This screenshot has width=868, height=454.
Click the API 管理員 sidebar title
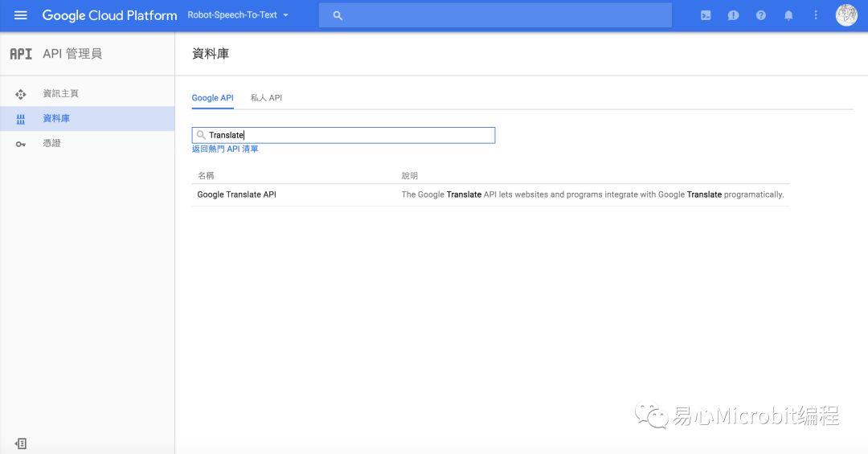pyautogui.click(x=72, y=54)
